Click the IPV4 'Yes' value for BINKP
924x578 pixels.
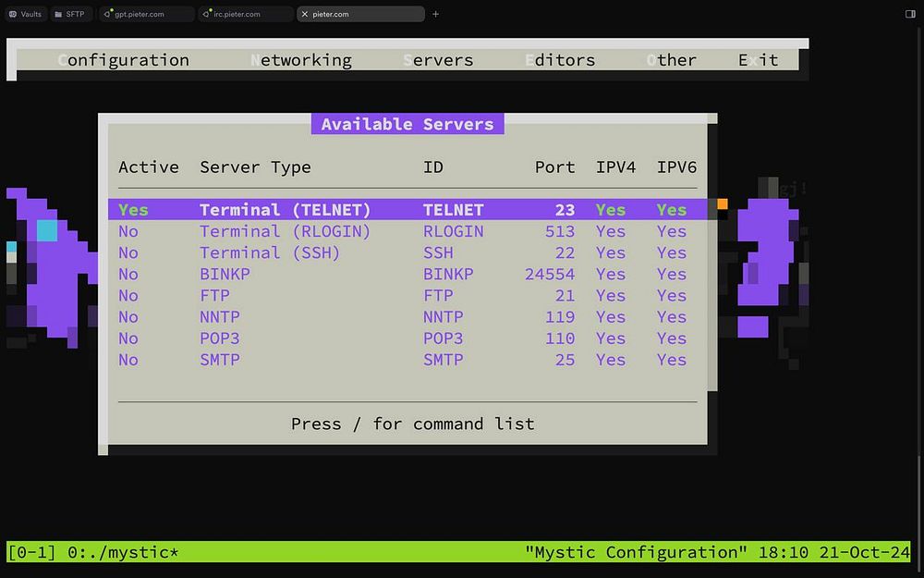[611, 275]
